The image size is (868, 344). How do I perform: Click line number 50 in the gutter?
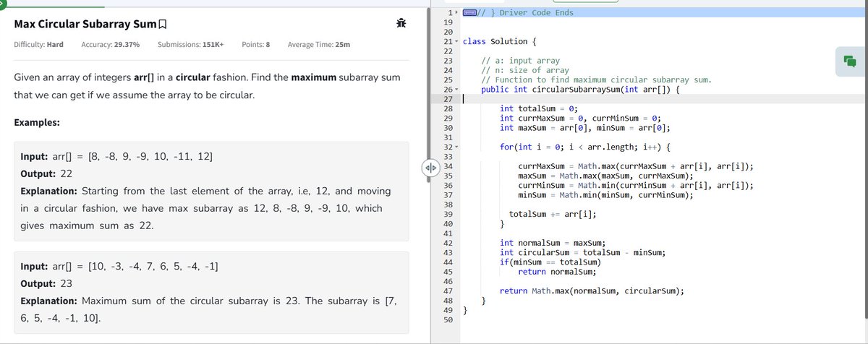[x=447, y=319]
